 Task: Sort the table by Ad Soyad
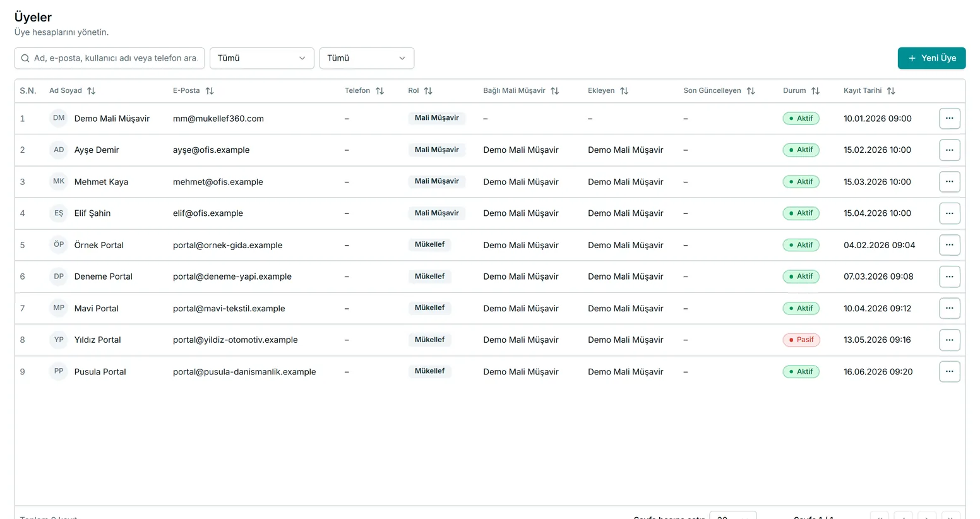coord(91,91)
